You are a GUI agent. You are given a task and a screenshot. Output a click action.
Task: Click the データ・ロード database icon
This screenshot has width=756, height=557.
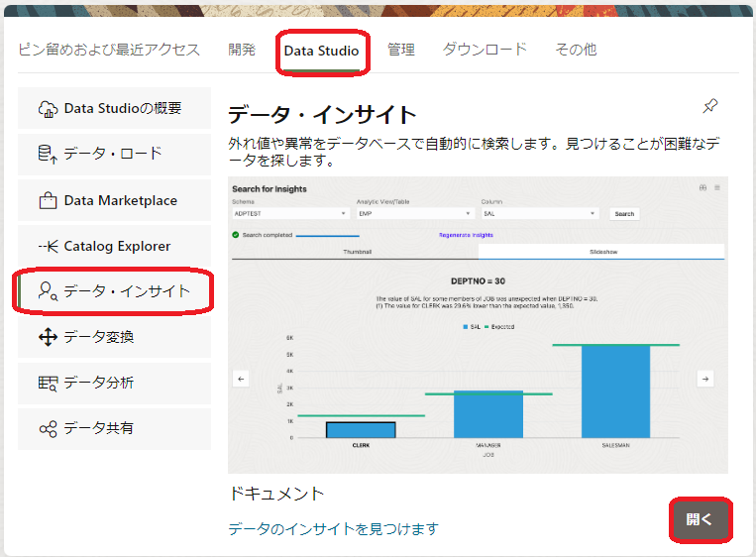click(48, 155)
